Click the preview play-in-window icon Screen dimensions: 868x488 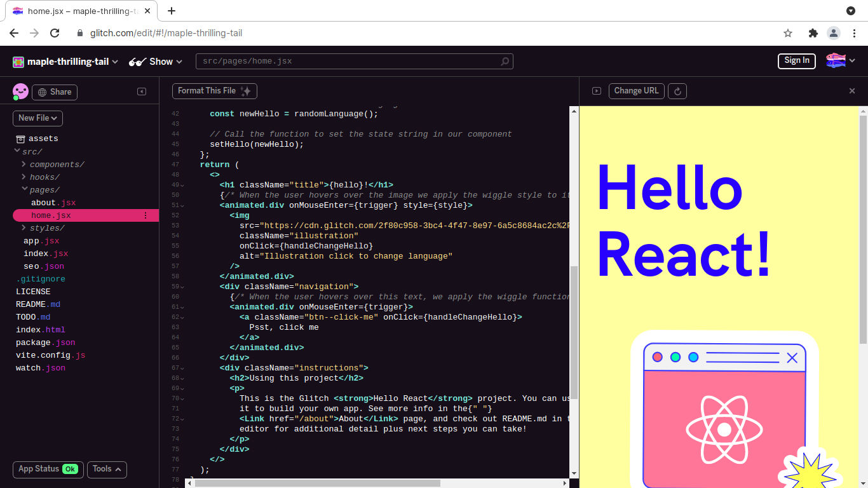pyautogui.click(x=597, y=91)
